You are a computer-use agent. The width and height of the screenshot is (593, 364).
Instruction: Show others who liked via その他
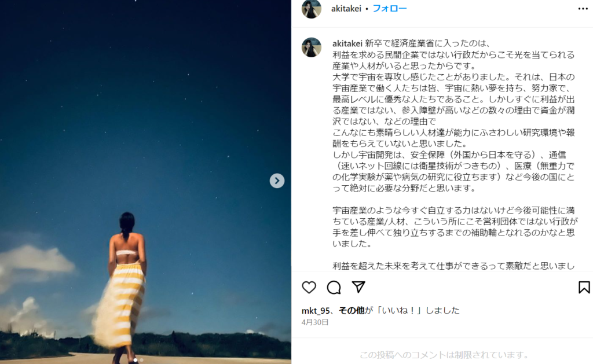coord(352,310)
